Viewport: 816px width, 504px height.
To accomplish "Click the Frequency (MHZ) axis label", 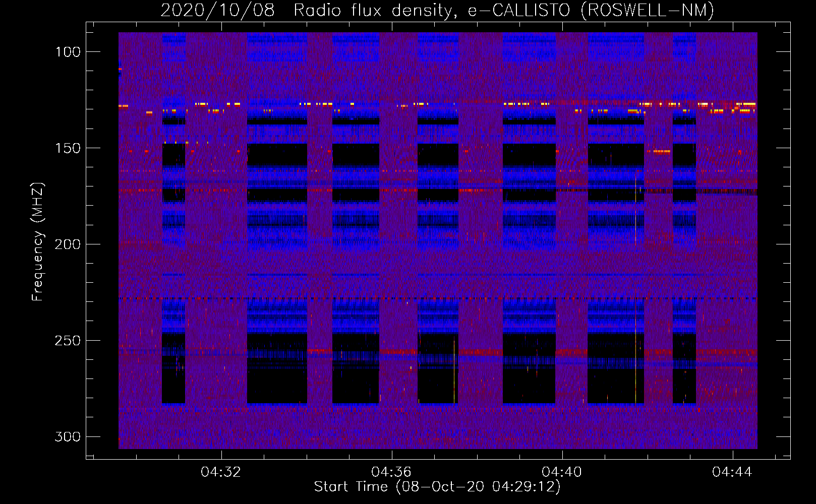I will [x=38, y=241].
